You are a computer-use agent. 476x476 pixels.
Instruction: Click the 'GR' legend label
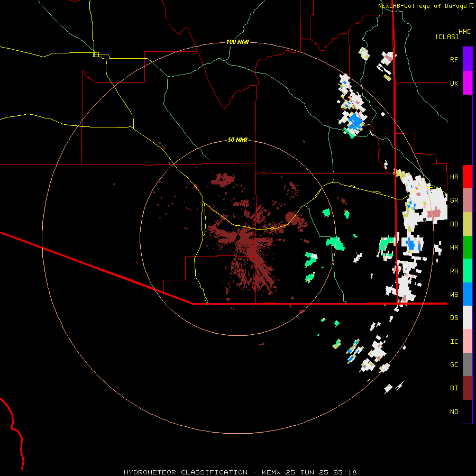point(454,200)
